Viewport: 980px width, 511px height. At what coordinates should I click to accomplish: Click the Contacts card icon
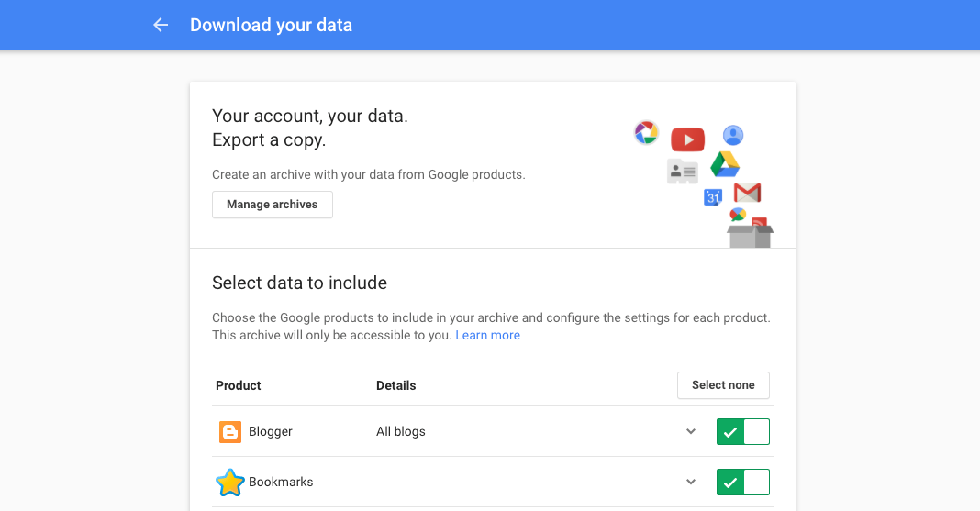[683, 172]
